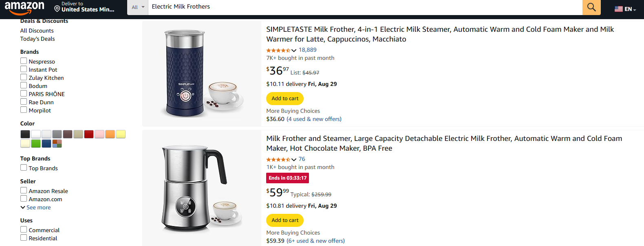Open the delivery location selector
This screenshot has height=246, width=644.
point(84,6)
